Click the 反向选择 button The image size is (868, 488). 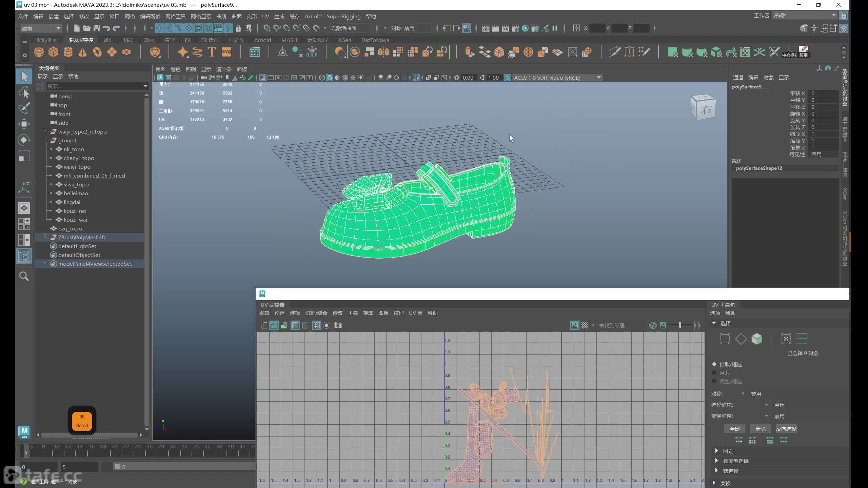point(786,429)
